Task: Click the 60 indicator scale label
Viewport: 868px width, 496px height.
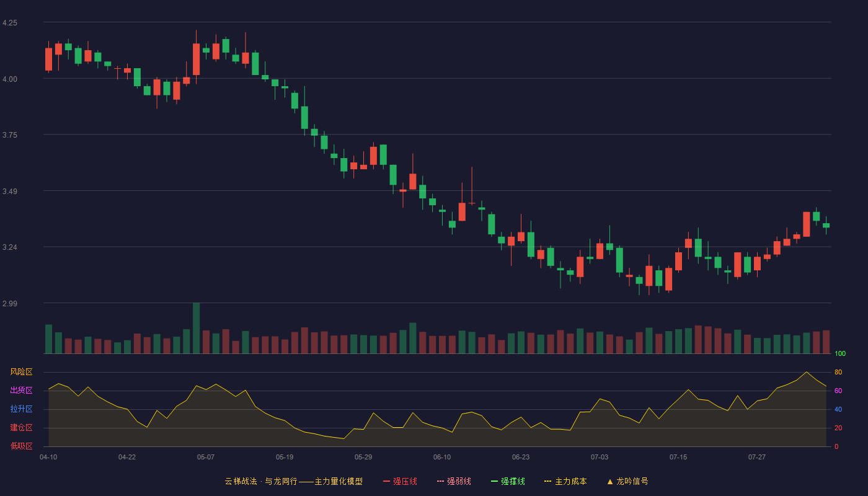Action: click(838, 391)
